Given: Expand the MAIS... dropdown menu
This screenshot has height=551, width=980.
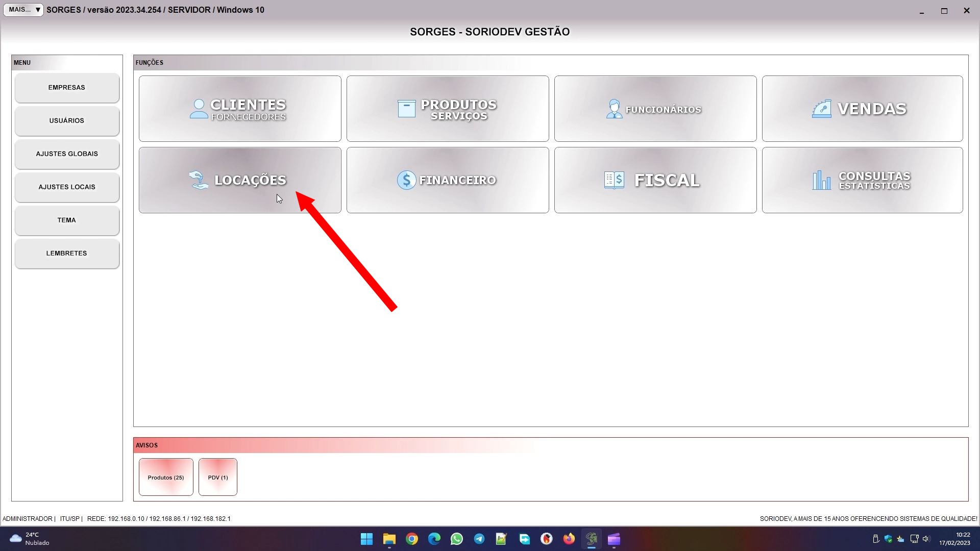Looking at the screenshot, I should tap(23, 10).
